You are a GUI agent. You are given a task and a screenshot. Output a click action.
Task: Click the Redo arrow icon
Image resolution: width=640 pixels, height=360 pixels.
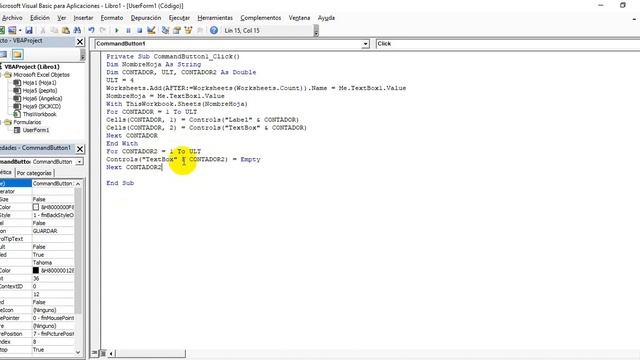tap(103, 30)
